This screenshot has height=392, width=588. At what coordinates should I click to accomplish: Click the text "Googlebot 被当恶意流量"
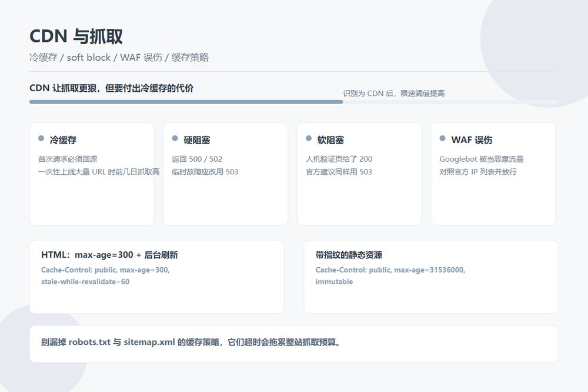tap(482, 159)
